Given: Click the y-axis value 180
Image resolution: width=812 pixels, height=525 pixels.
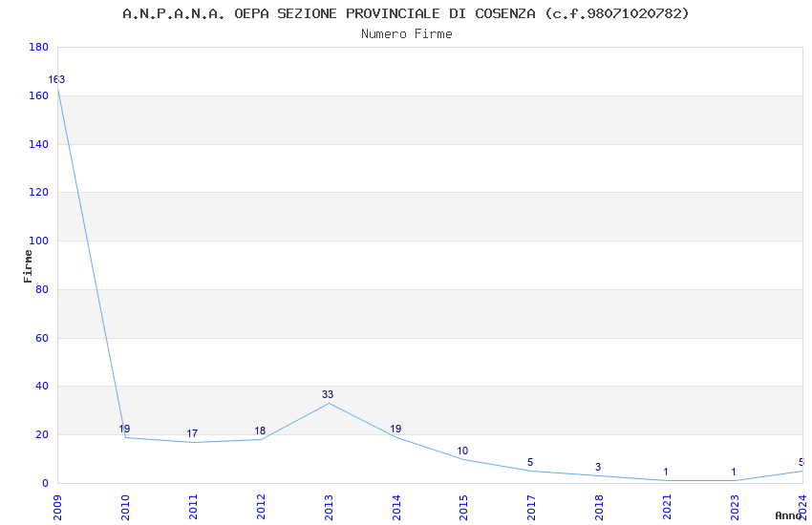Looking at the screenshot, I should click(39, 47).
